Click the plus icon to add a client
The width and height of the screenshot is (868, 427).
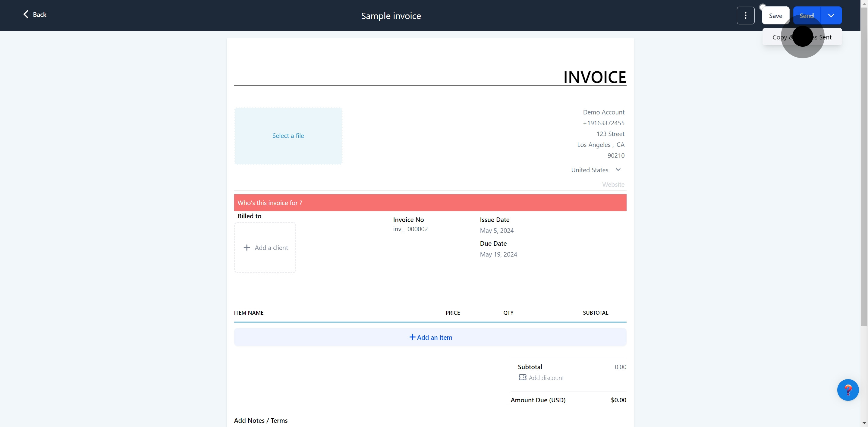click(x=247, y=248)
